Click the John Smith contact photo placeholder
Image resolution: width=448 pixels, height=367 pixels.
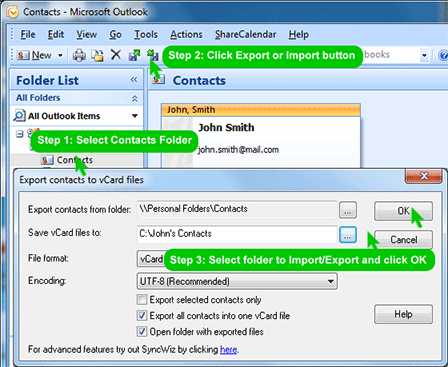pyautogui.click(x=177, y=142)
